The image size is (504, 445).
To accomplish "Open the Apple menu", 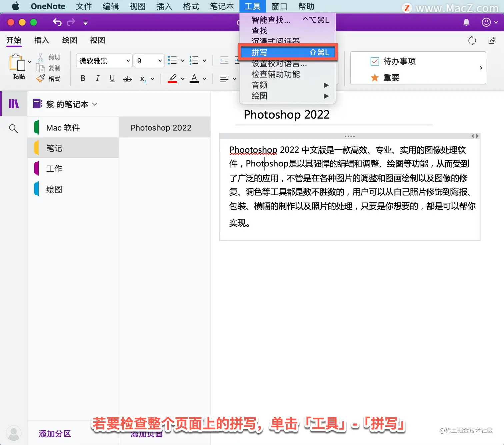I will point(16,6).
